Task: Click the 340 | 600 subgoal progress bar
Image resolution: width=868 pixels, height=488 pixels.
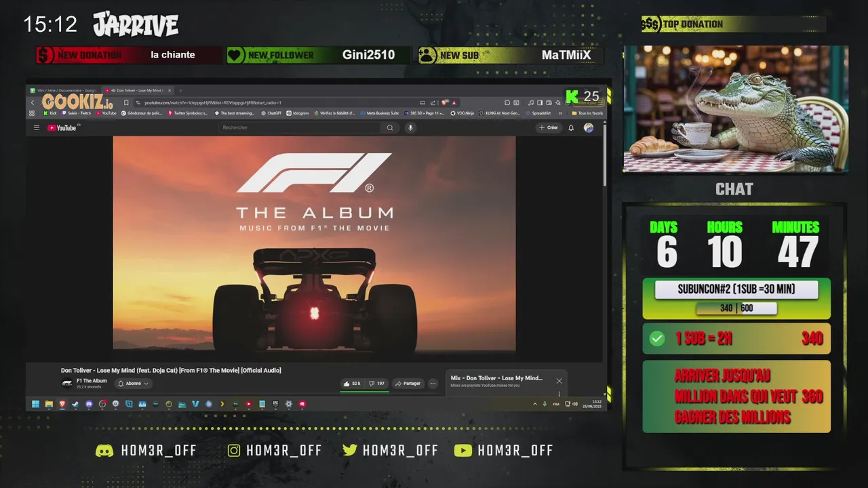Action: click(736, 308)
